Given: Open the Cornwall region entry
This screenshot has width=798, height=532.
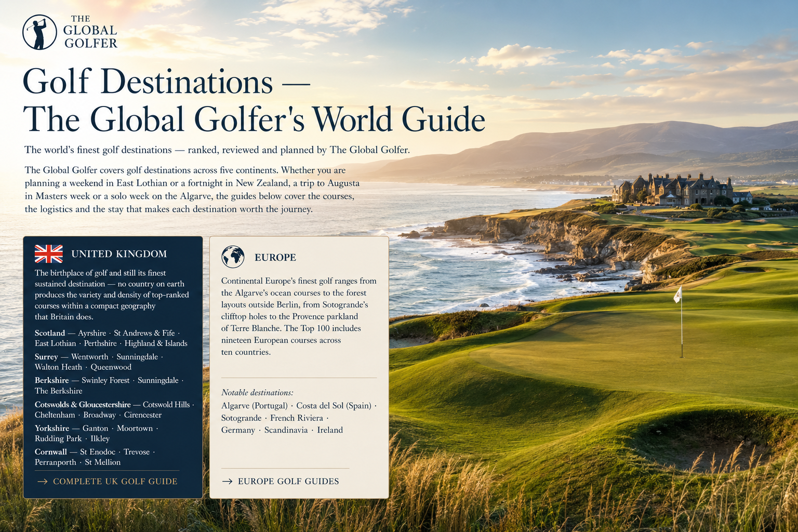Looking at the screenshot, I should coord(51,452).
